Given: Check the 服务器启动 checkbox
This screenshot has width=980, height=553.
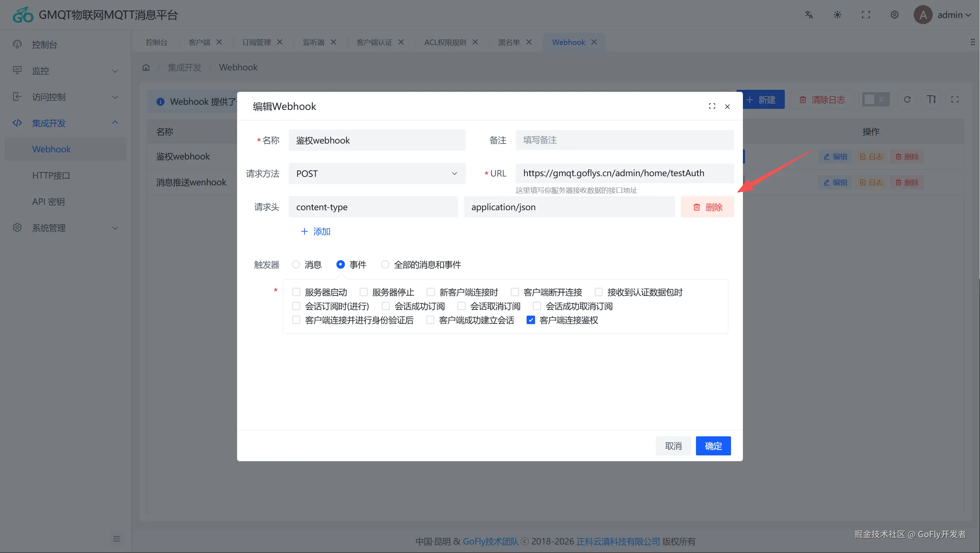Looking at the screenshot, I should tap(296, 292).
